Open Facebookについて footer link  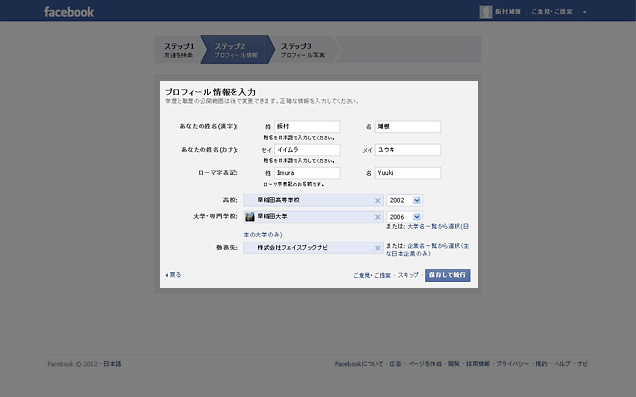pyautogui.click(x=359, y=364)
